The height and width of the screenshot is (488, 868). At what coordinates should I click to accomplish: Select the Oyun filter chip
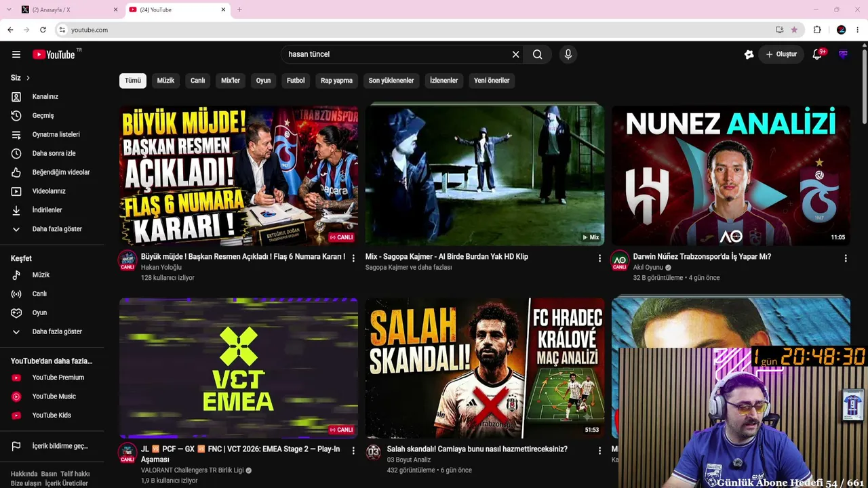point(263,81)
